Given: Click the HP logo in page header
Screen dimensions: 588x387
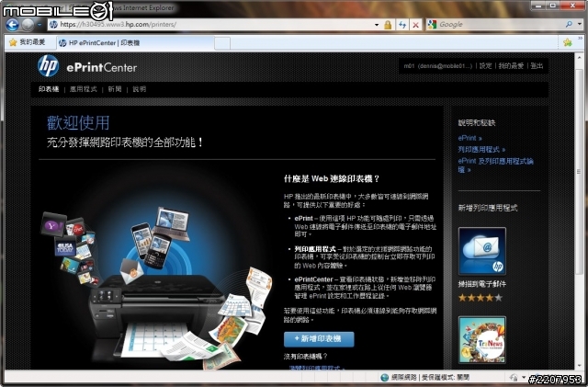Looking at the screenshot, I should [49, 65].
